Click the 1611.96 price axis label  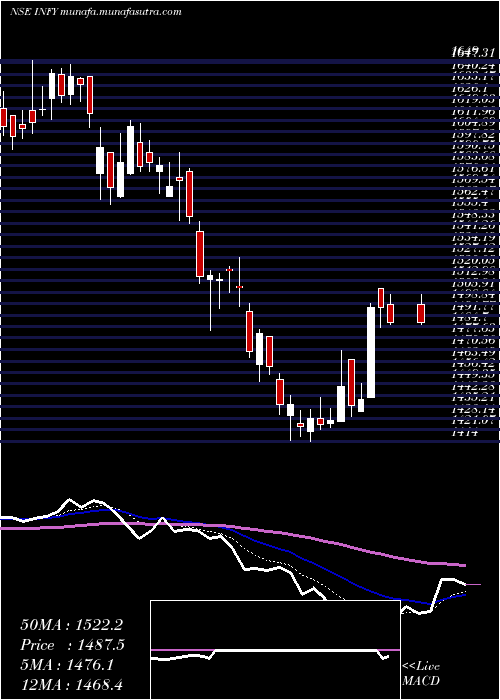pos(473,112)
